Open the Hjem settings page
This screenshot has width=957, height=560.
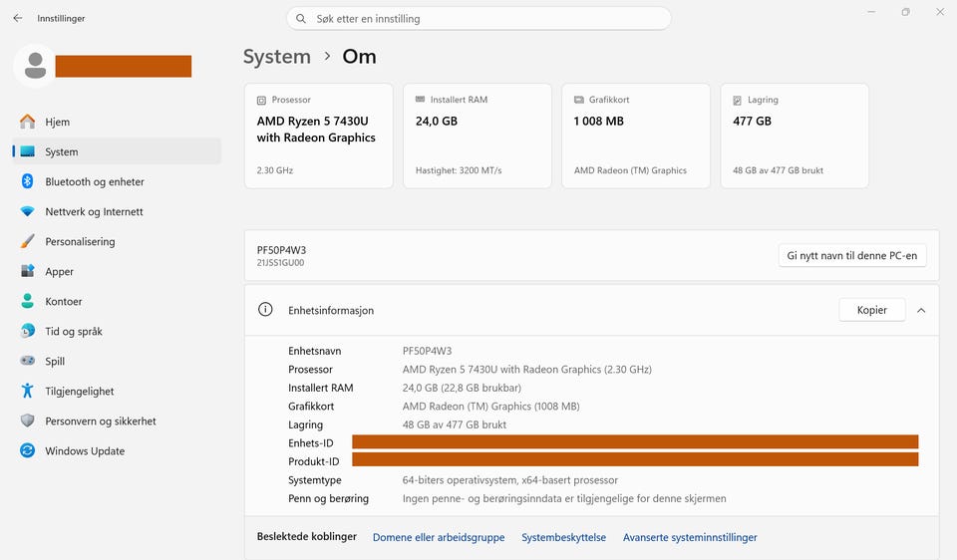coord(117,122)
